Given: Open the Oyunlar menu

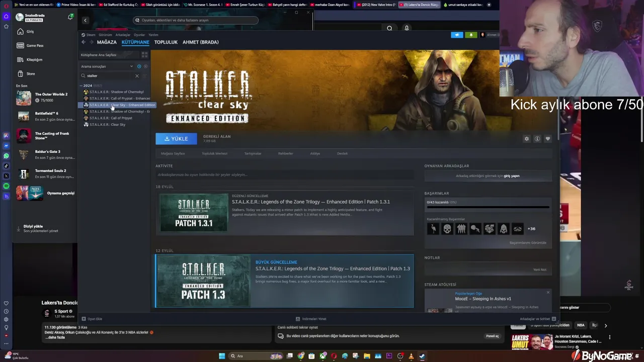Looking at the screenshot, I should [x=139, y=35].
